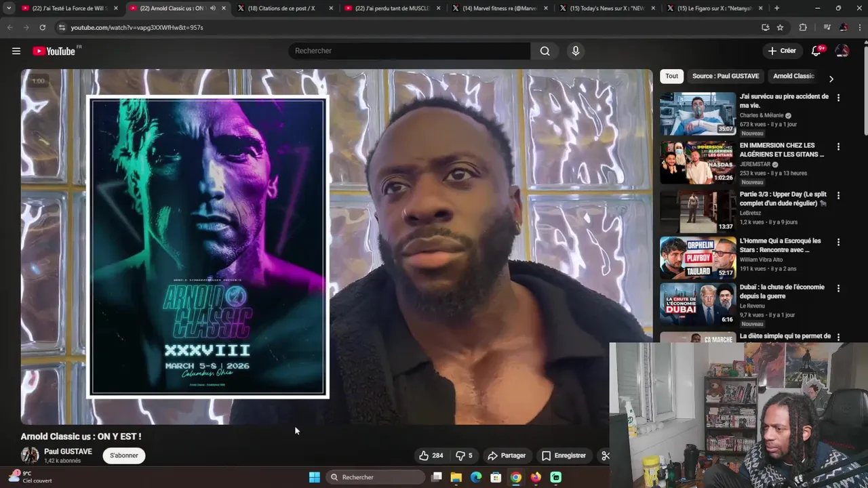Click the Créer create button
868x488 pixels.
click(x=782, y=51)
